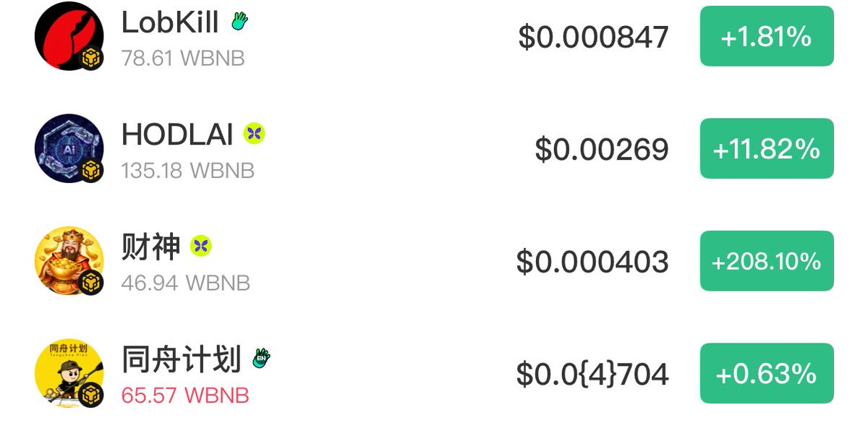Tap the HODLAI blue AI avatar
This screenshot has height=423, width=868.
pos(69,148)
